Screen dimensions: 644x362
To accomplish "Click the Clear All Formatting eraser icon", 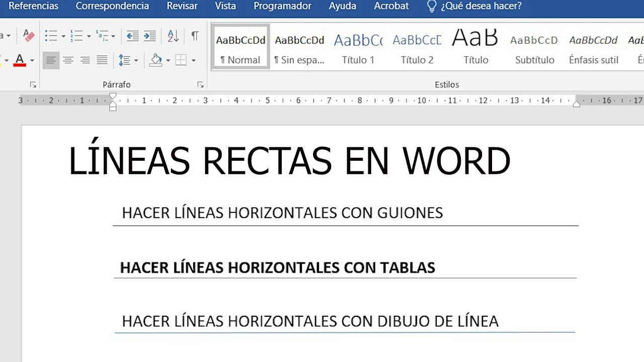I will coord(29,36).
